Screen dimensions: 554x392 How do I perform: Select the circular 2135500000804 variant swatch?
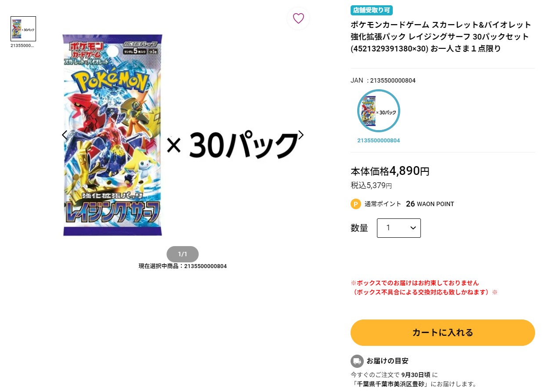[379, 111]
